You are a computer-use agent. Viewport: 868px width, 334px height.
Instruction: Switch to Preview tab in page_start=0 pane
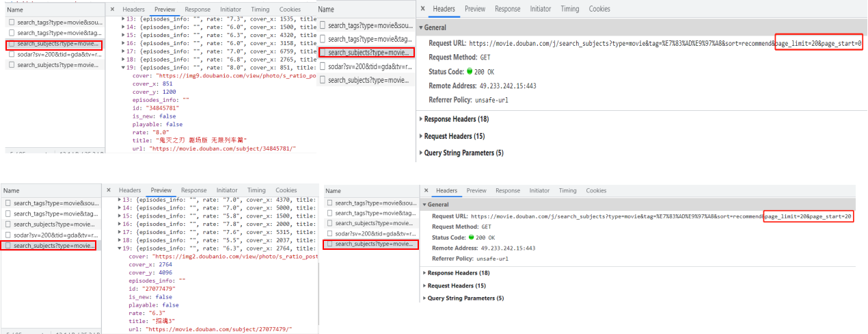pyautogui.click(x=475, y=9)
